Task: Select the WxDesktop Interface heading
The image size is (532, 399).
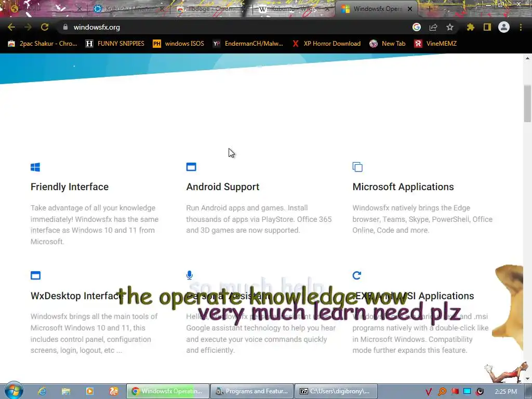Action: [76, 296]
